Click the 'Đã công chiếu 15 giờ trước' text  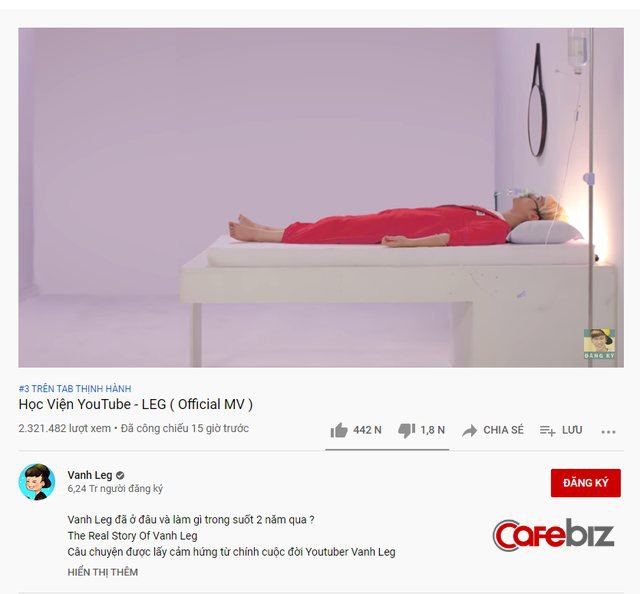184,428
